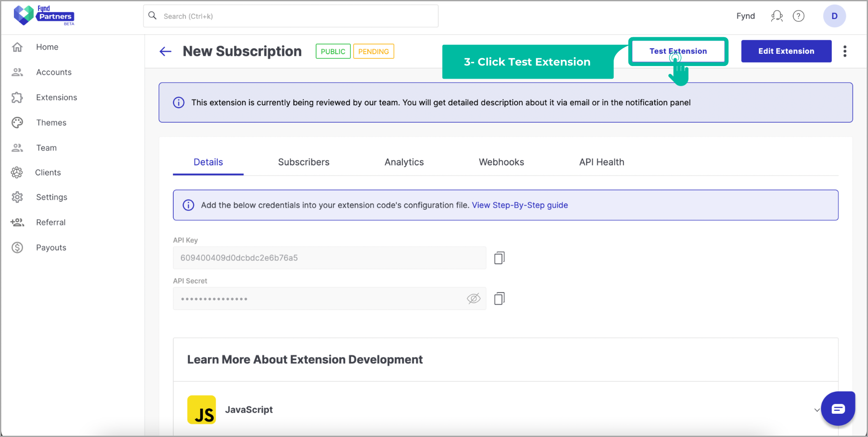
Task: Click the Team members icon
Action: point(17,148)
